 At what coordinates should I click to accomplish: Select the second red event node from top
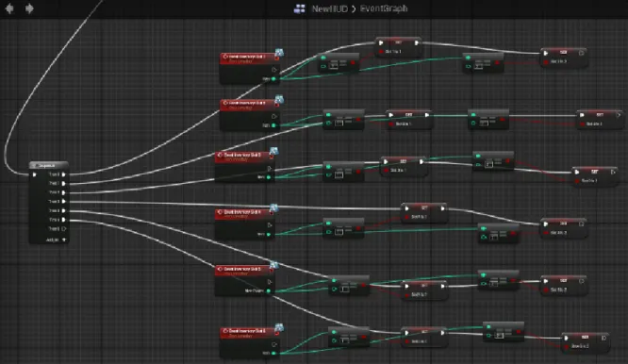(249, 105)
